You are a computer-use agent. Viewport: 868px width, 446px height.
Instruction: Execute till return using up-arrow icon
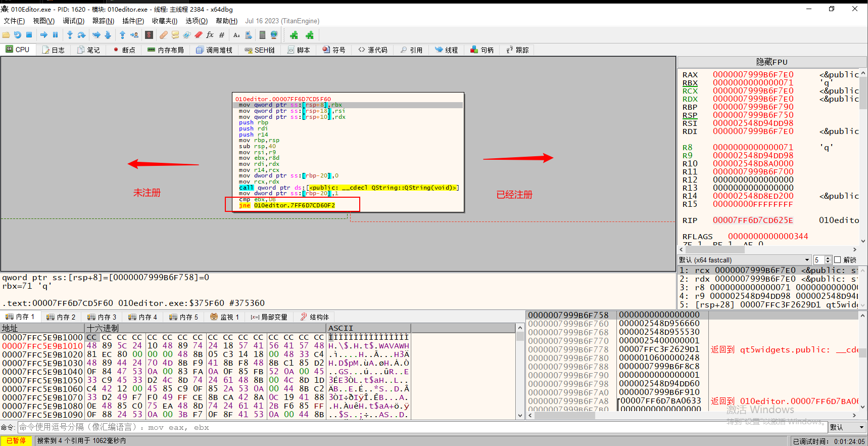pos(122,35)
